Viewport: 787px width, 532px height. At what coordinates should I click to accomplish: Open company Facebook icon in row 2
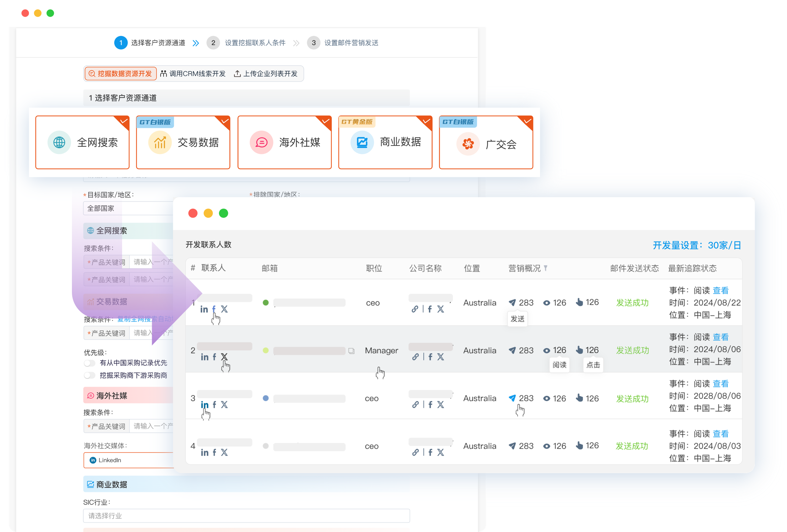point(430,357)
